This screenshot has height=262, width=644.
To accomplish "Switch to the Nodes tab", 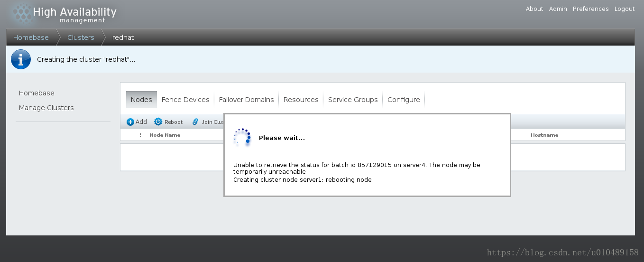I will (141, 100).
